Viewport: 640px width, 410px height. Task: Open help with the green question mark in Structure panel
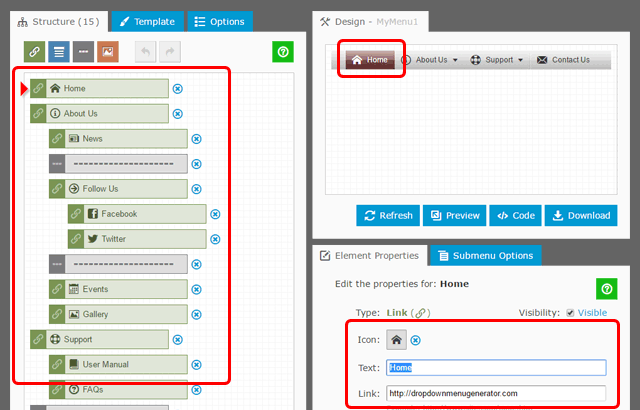[x=283, y=52]
